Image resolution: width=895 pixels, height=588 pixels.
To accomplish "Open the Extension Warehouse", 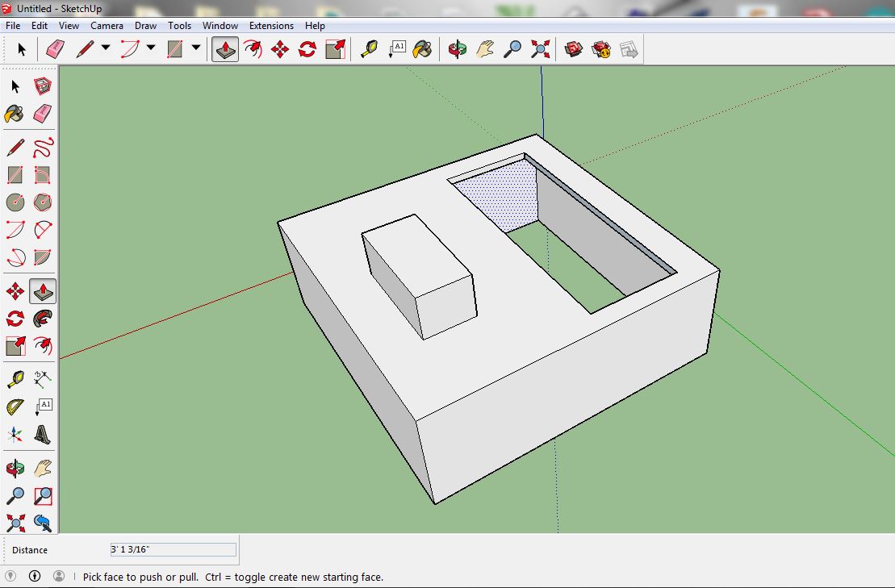I will [x=601, y=49].
